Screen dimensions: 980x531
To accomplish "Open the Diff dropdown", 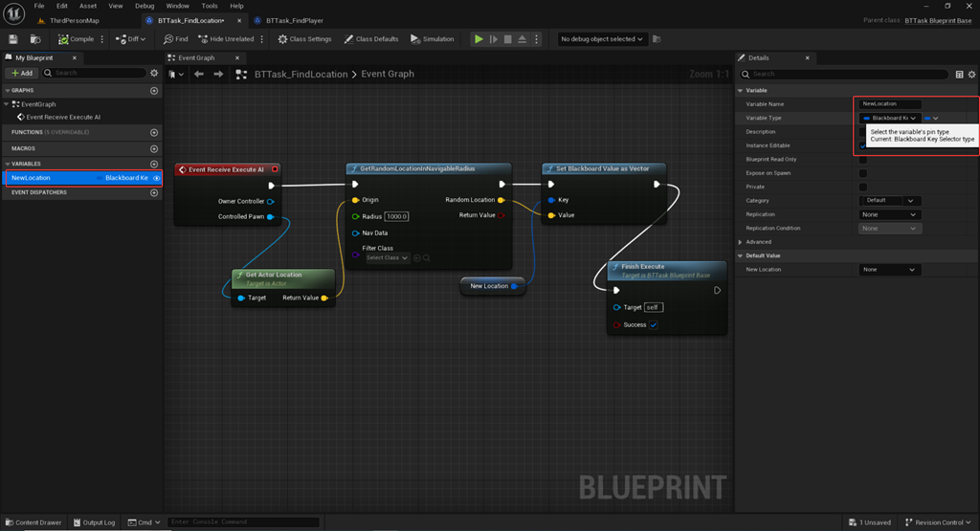I will coord(130,39).
